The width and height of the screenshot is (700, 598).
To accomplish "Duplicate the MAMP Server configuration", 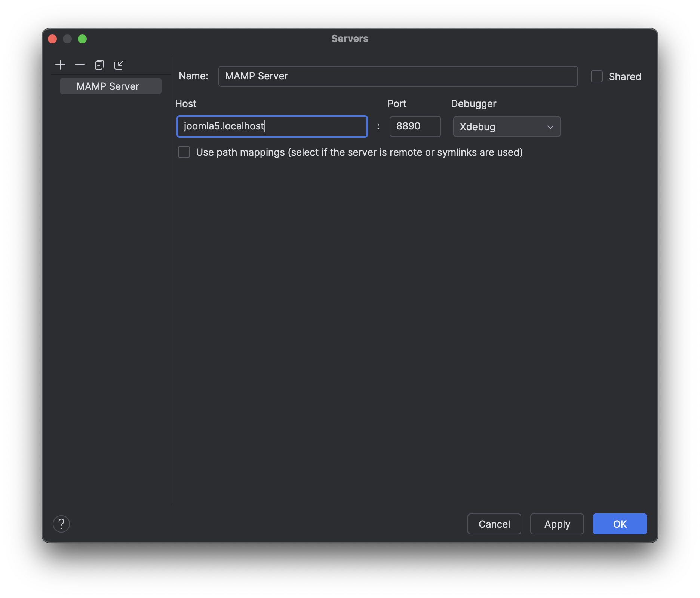I will [99, 64].
